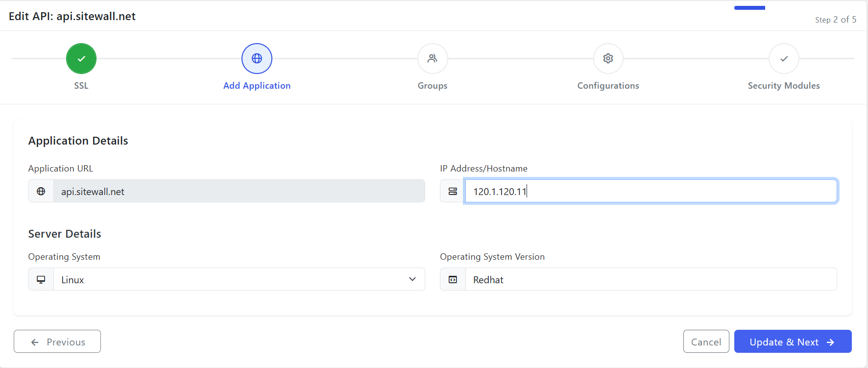This screenshot has width=868, height=368.
Task: Click Update & Next button
Action: point(793,342)
